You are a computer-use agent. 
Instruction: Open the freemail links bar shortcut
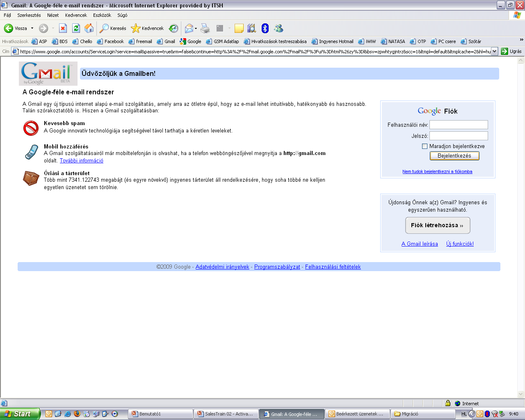point(140,41)
